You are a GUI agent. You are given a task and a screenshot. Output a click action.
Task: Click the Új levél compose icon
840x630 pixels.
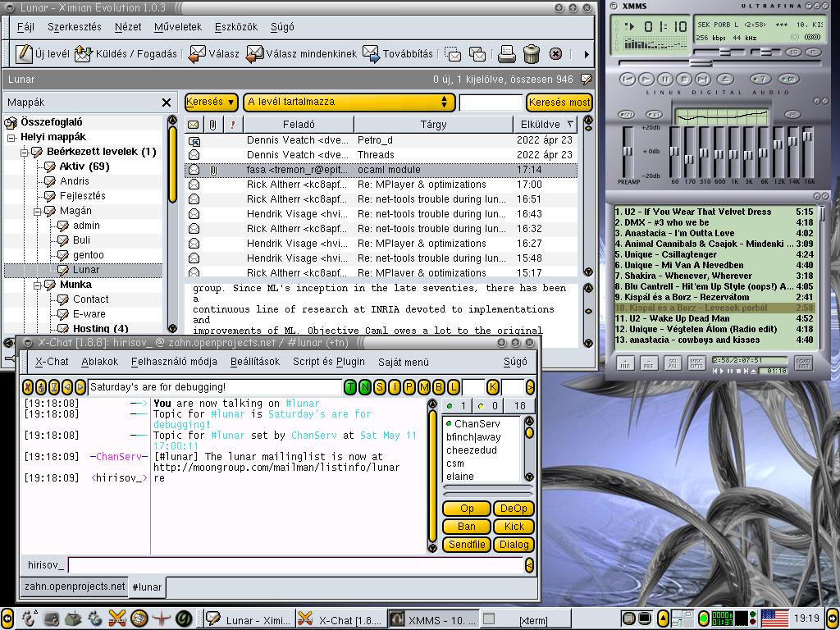pos(25,54)
